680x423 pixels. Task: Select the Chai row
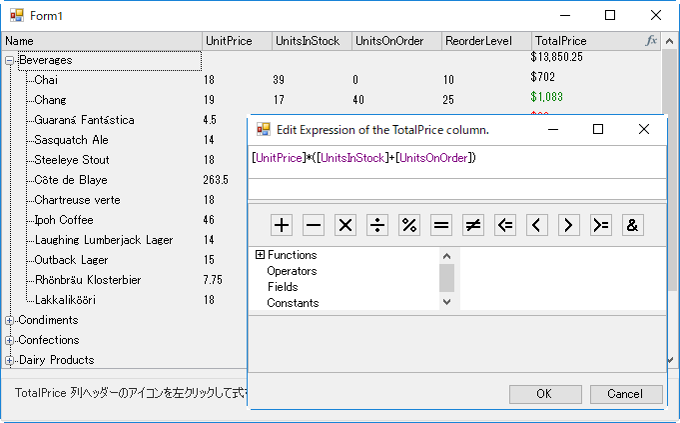pos(46,80)
